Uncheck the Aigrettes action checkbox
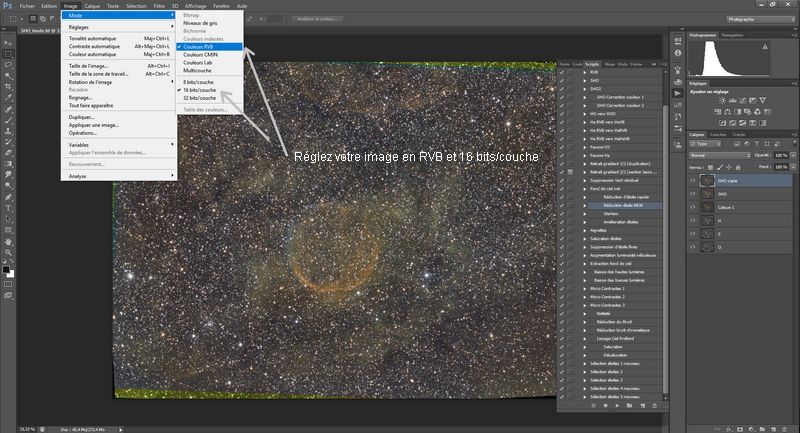Viewport: 800px width, 433px height. tap(562, 231)
